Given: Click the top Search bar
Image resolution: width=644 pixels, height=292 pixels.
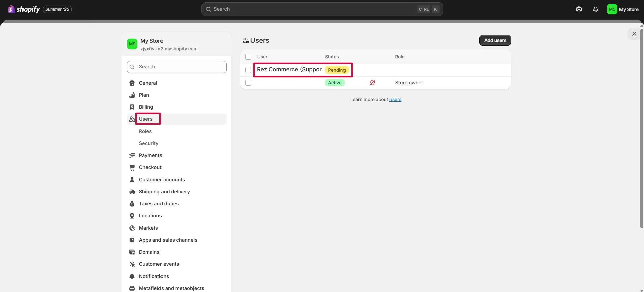Looking at the screenshot, I should pyautogui.click(x=322, y=9).
